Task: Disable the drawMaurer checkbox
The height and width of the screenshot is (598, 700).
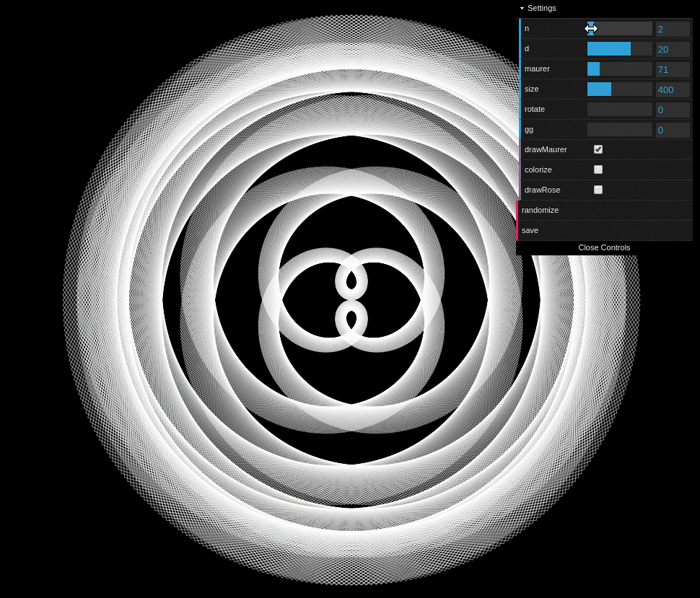Action: tap(598, 149)
